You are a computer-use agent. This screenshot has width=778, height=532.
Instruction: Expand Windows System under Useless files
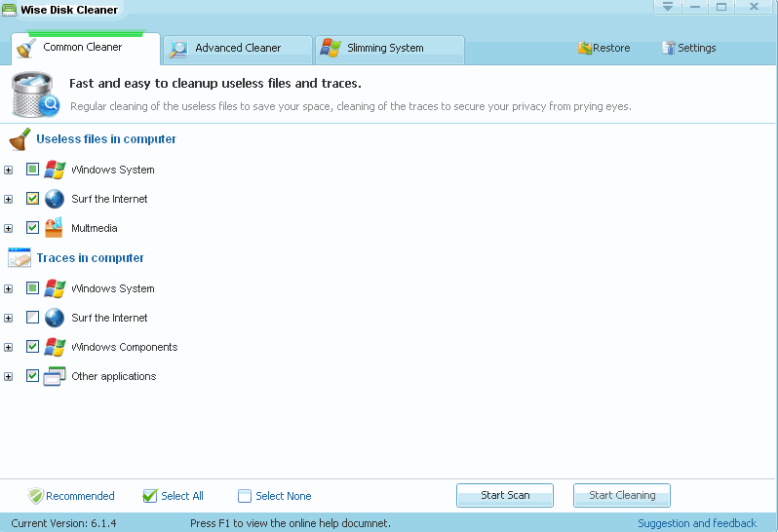click(9, 171)
